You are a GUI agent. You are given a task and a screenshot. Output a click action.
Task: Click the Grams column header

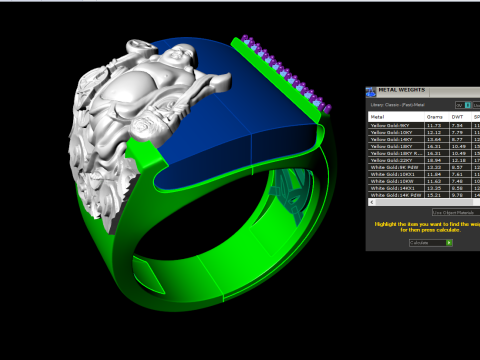pos(436,117)
